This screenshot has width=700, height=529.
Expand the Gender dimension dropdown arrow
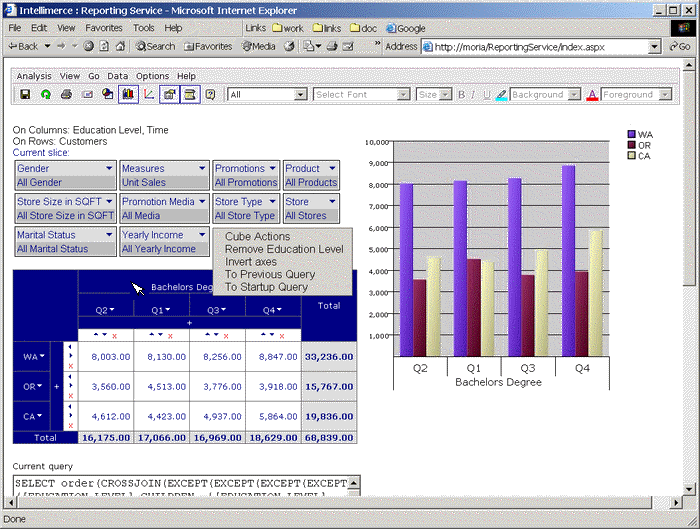click(109, 168)
